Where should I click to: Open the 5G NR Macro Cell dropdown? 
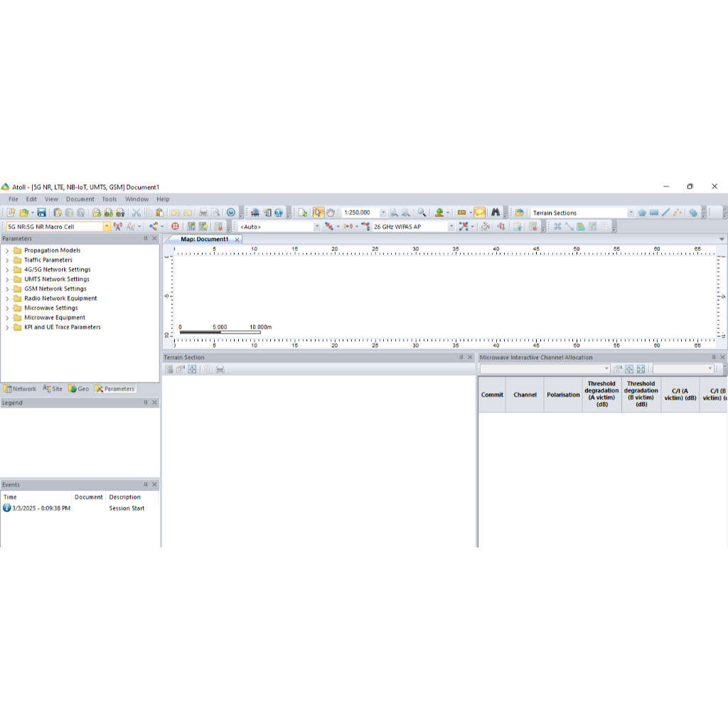pos(107,227)
